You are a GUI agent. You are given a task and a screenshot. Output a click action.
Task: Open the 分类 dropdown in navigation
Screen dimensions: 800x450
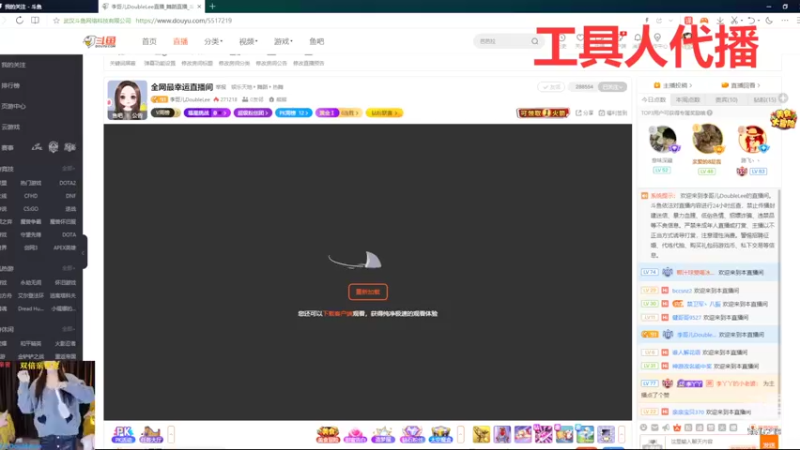click(213, 41)
